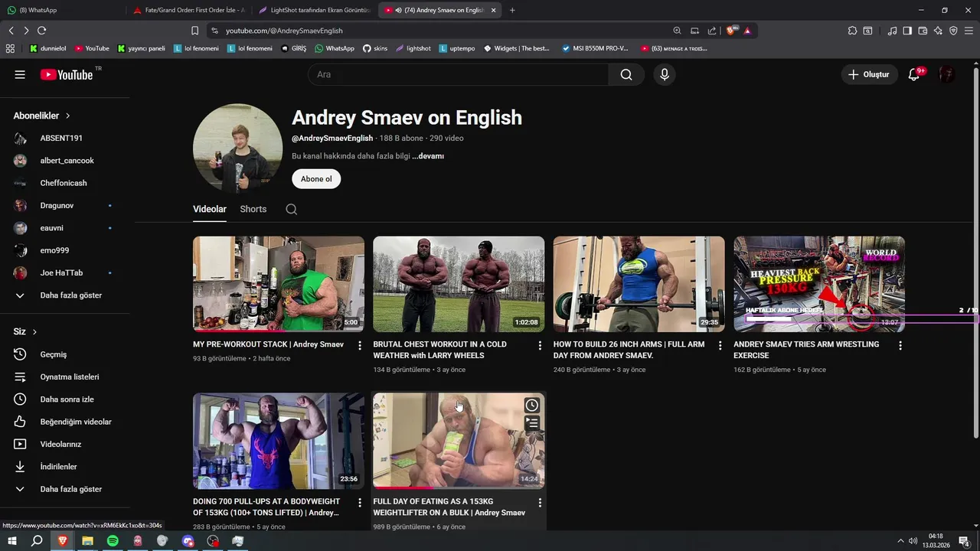Open the notifications bell

click(914, 74)
